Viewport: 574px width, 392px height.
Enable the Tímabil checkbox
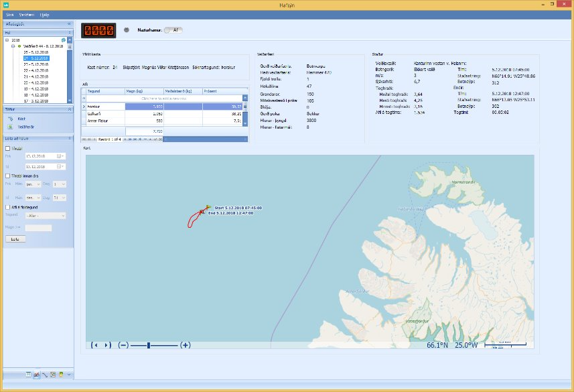point(7,149)
